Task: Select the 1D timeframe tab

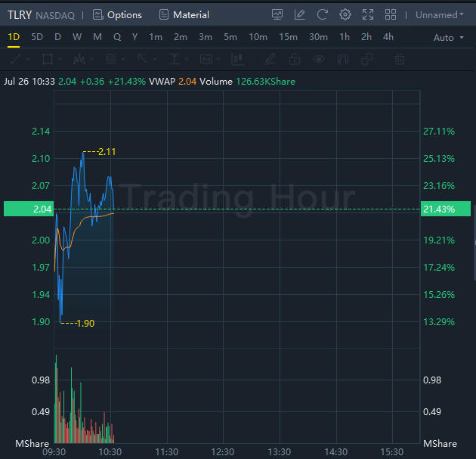Action: tap(14, 37)
